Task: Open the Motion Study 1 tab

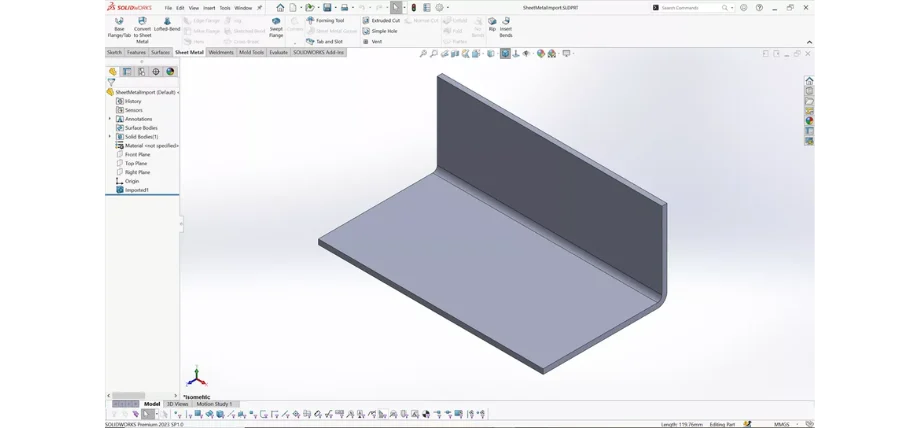Action: click(214, 404)
